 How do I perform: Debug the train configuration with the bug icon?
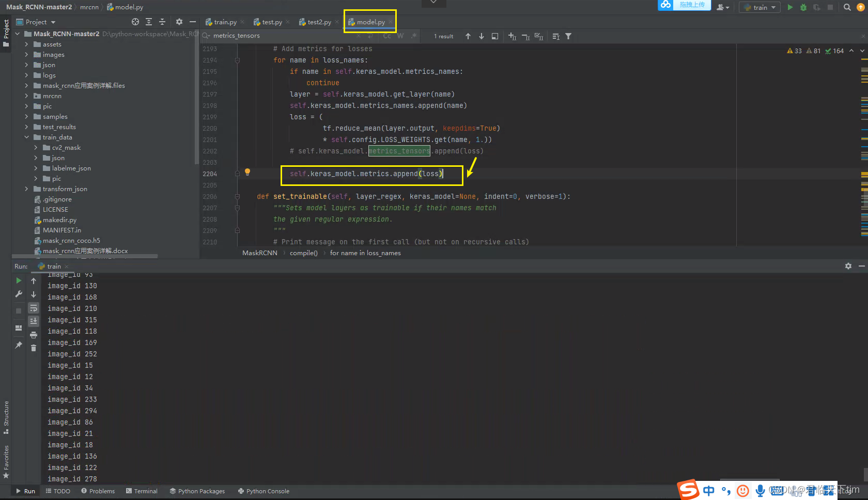coord(803,7)
